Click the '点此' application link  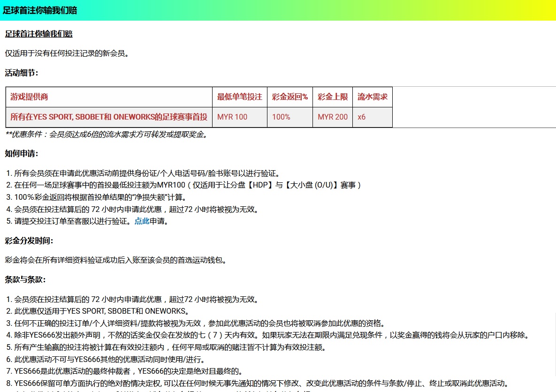tap(142, 221)
